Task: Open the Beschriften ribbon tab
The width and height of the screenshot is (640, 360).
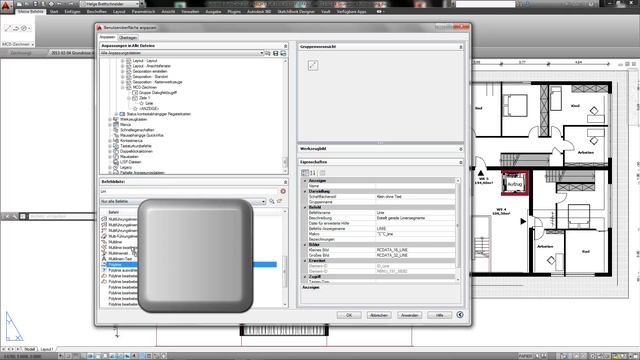Action: click(x=96, y=11)
